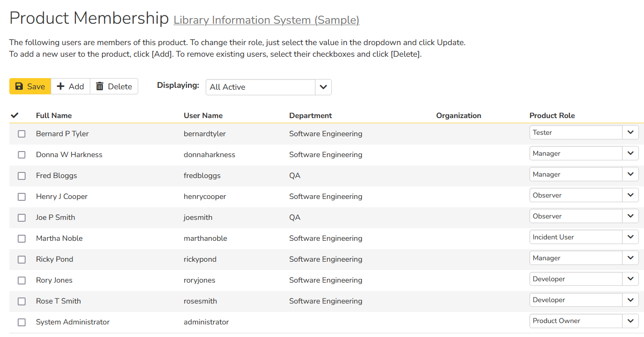Sort by the Full Name column header
The height and width of the screenshot is (337, 644).
[54, 116]
